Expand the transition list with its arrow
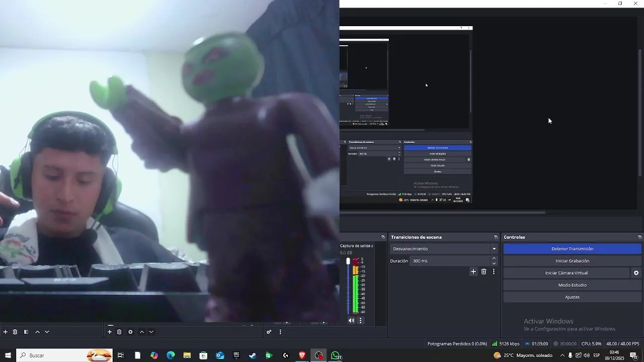Viewport: 644px width, 362px height. 494,249
